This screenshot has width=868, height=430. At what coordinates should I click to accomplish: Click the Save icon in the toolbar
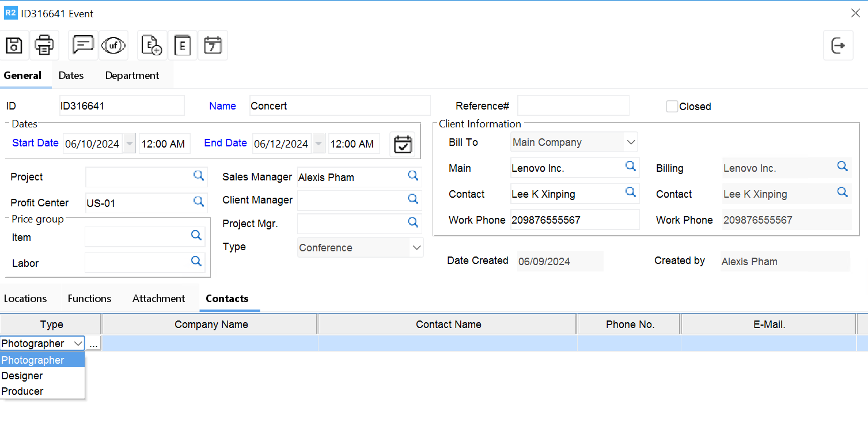pos(13,45)
